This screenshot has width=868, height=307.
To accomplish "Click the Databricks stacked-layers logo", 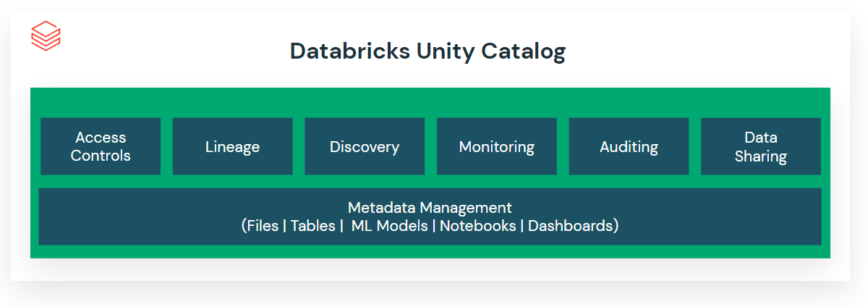I will click(x=46, y=35).
